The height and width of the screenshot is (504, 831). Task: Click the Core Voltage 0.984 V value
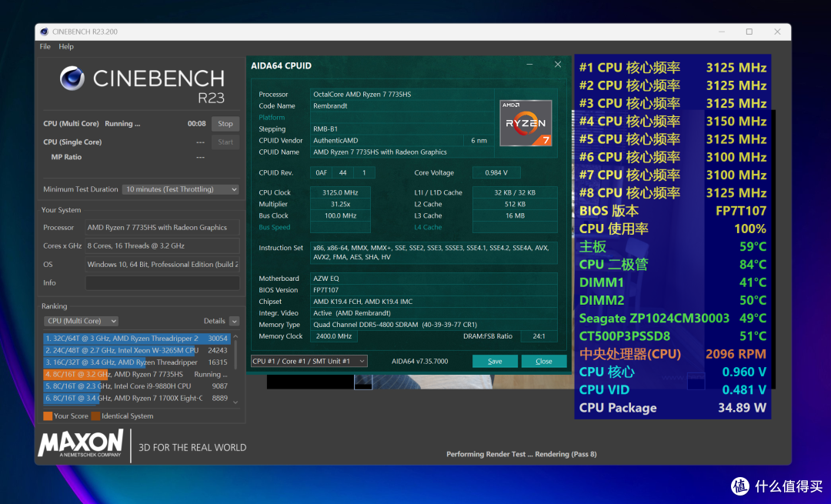(496, 173)
